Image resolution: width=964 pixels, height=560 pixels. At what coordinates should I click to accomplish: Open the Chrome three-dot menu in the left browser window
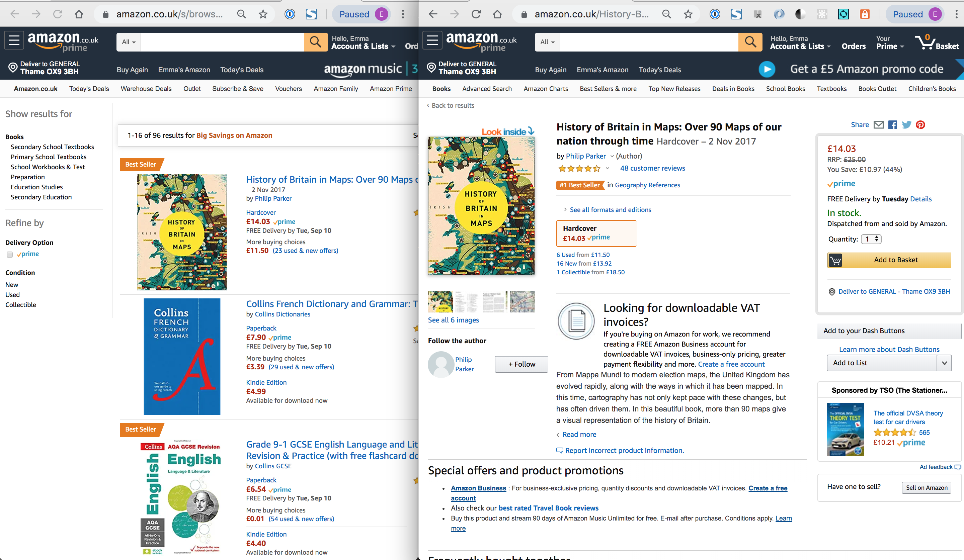coord(403,14)
